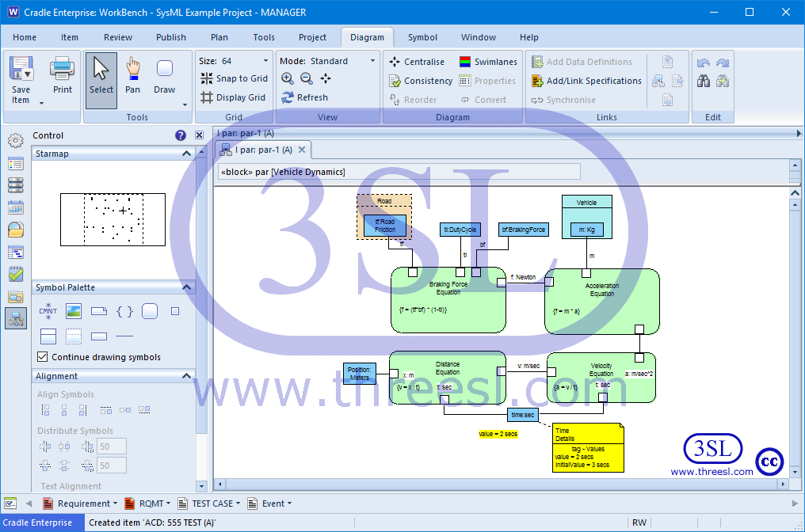Toggle Snap to Grid
Screen dimensions: 805x532
(x=234, y=78)
